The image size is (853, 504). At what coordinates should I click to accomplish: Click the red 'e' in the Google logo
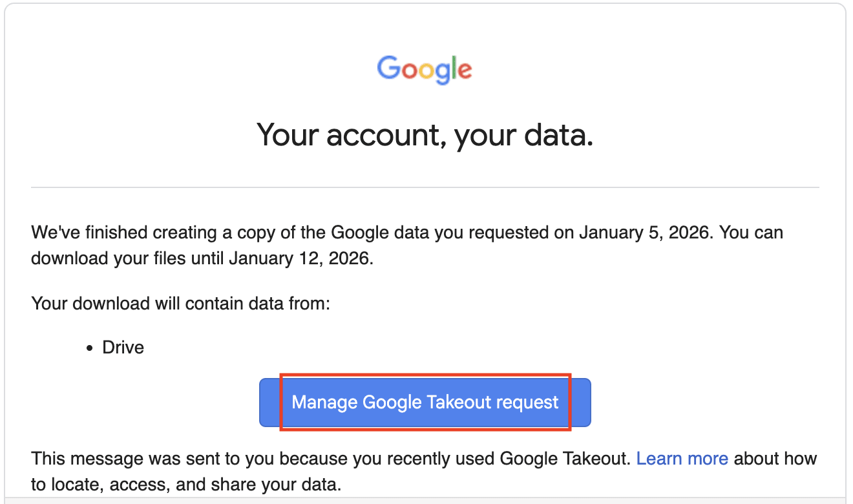[x=466, y=71]
